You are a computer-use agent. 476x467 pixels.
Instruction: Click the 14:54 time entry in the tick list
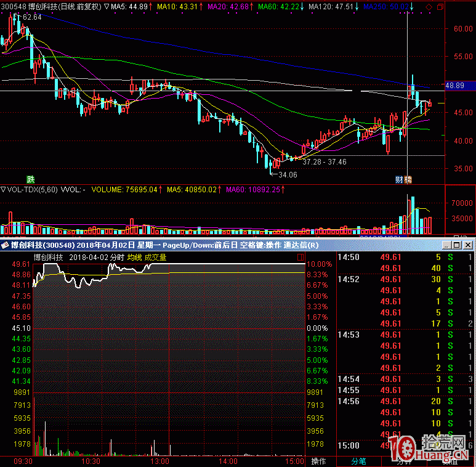coord(349,380)
